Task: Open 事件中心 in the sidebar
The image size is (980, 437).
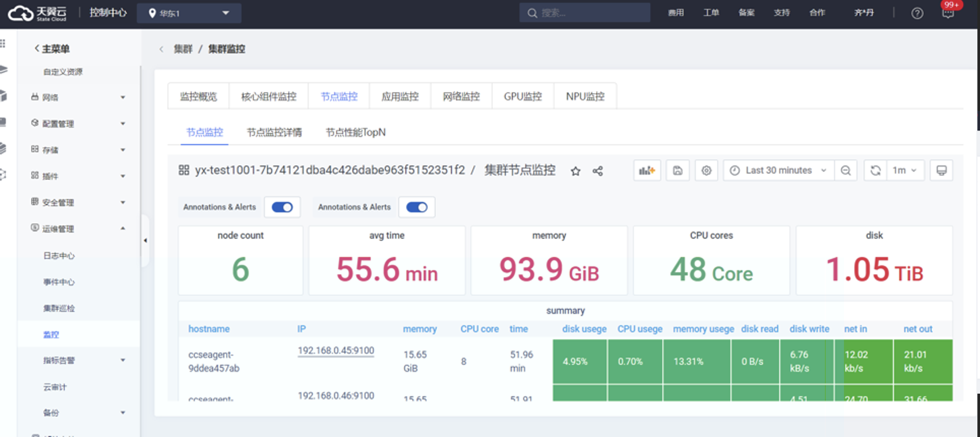Action: click(x=59, y=282)
